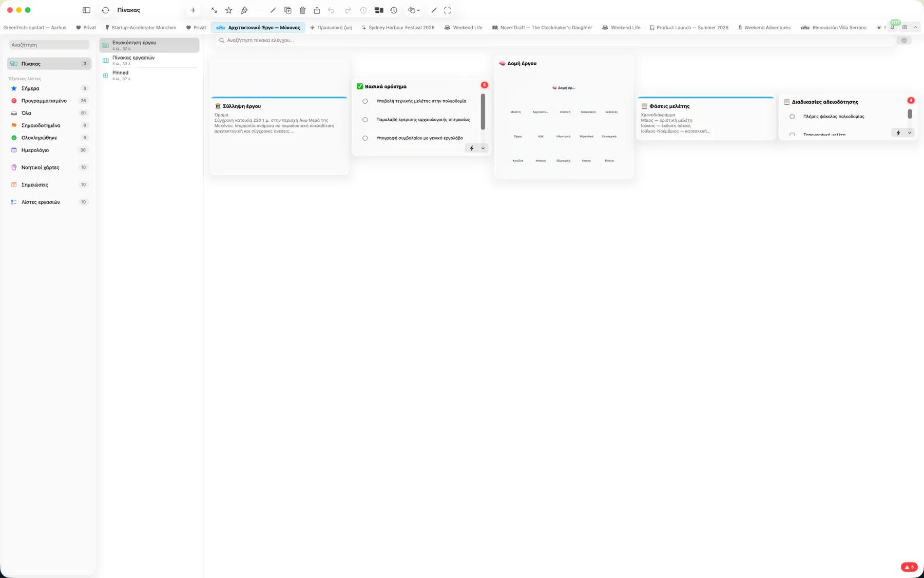The image size is (924, 578).
Task: Click red badge 4 on Διαδικασίες αδειοδότησης
Action: pos(911,101)
